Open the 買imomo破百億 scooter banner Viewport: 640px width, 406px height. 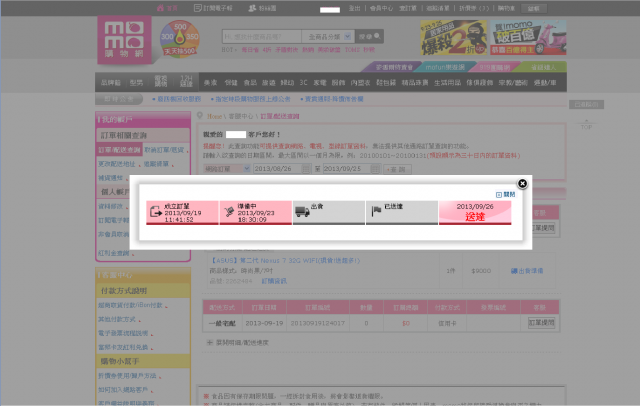tap(528, 38)
